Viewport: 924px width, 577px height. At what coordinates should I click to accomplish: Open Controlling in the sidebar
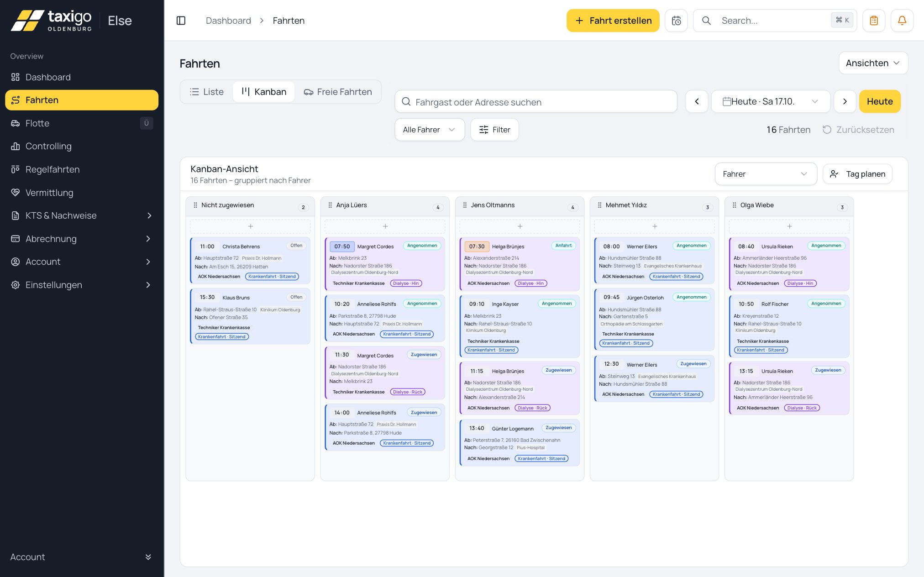pyautogui.click(x=82, y=146)
